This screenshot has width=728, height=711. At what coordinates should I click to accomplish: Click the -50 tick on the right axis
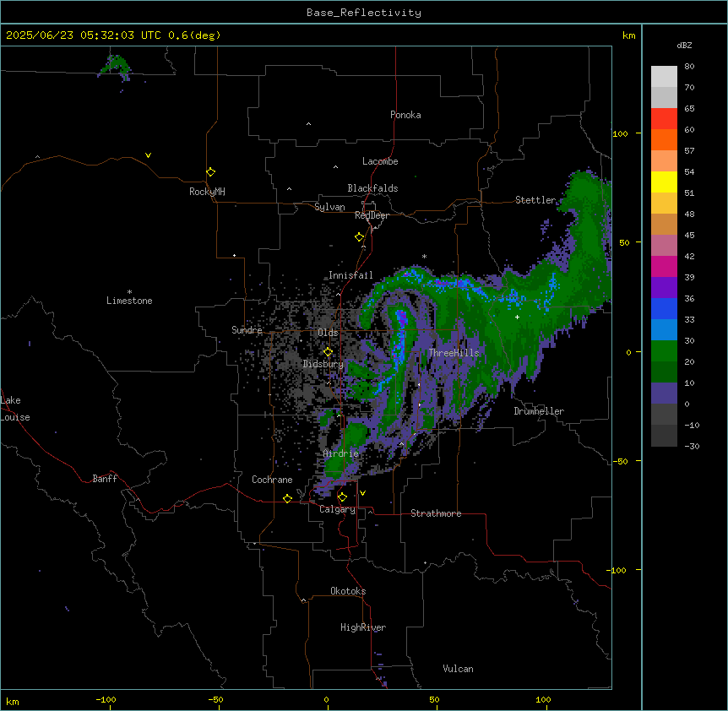[x=620, y=461]
